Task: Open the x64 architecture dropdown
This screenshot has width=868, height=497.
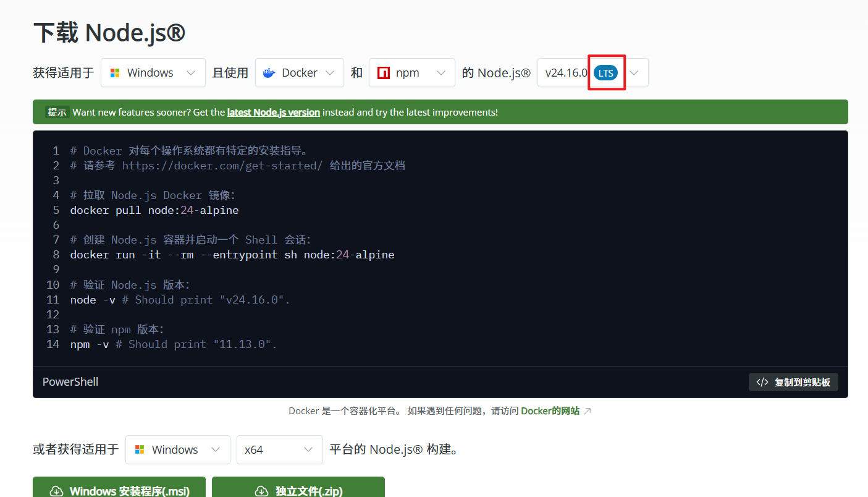Action: 280,449
